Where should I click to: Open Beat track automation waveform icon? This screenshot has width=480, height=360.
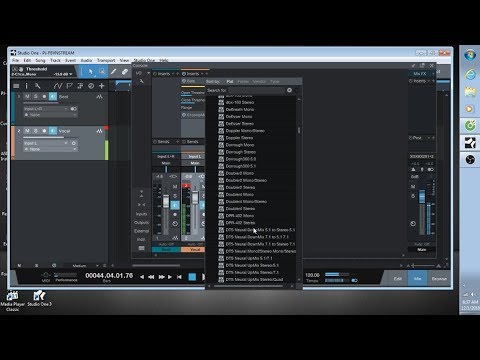tap(99, 97)
